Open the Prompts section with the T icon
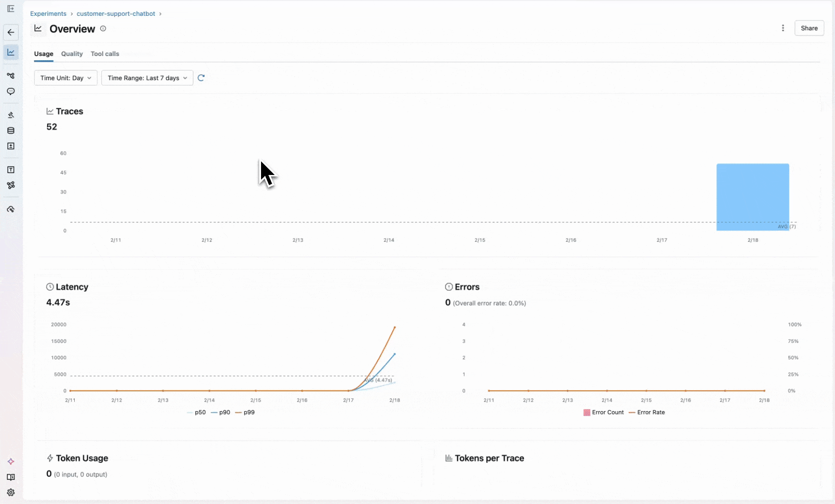The width and height of the screenshot is (835, 504). pyautogui.click(x=11, y=169)
